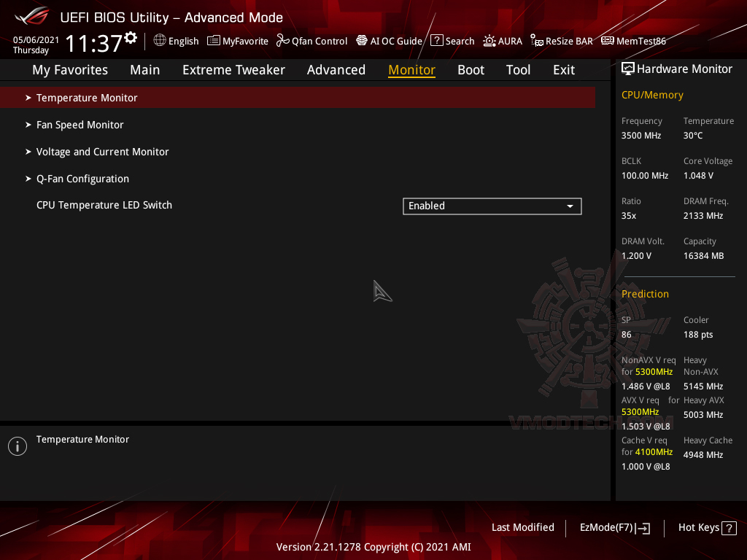Select the Monitor tab
This screenshot has width=747, height=560.
[x=411, y=70]
